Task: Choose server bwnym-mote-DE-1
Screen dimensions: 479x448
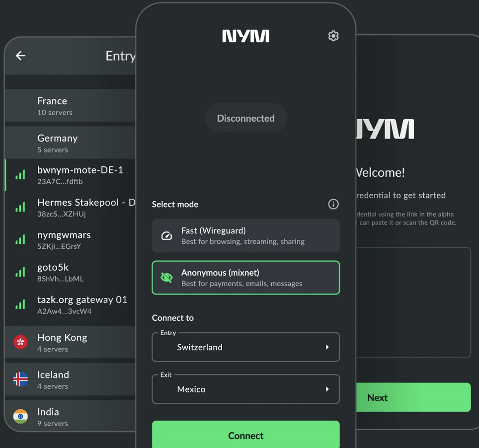Action: click(x=70, y=175)
